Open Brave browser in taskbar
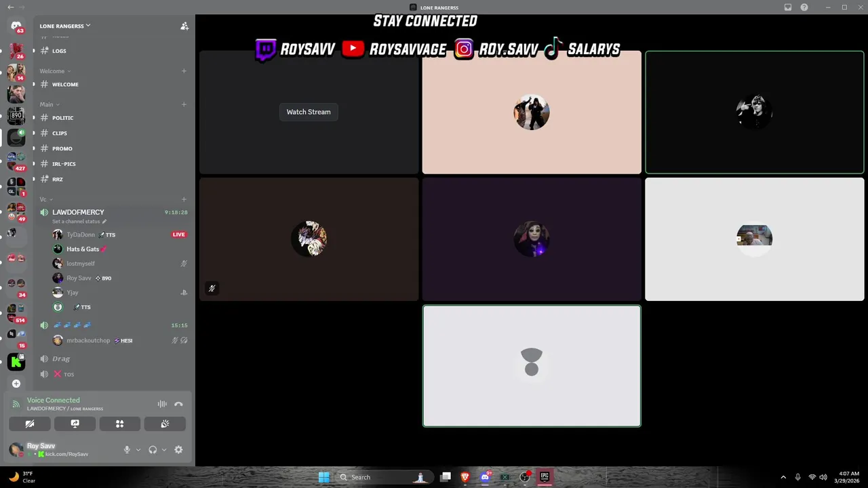The image size is (868, 488). click(465, 477)
